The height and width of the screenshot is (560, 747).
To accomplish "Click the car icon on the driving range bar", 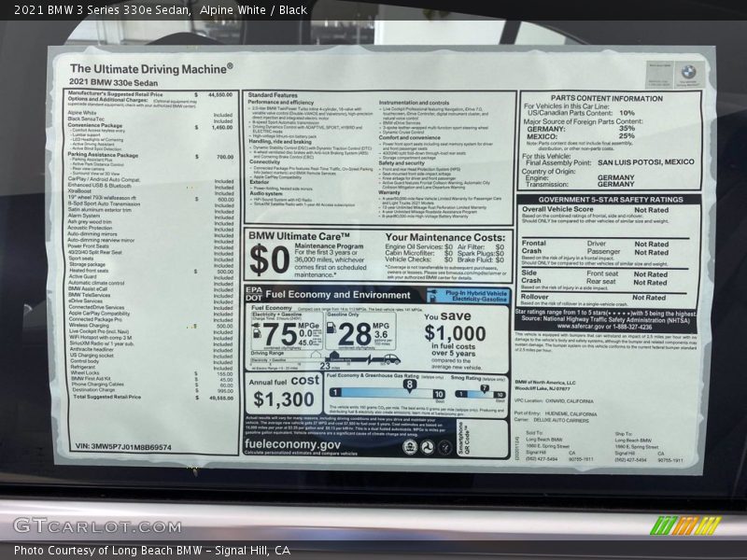I will [x=391, y=359].
